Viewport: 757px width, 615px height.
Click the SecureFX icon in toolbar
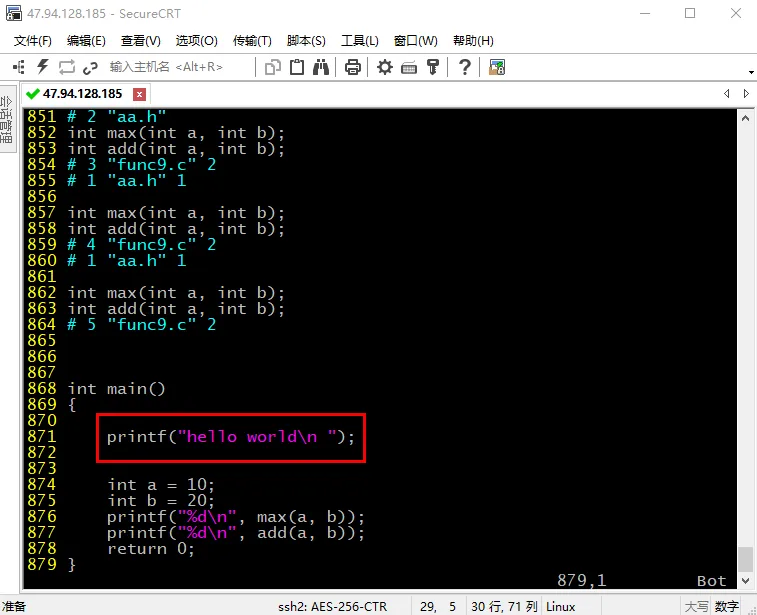click(497, 67)
